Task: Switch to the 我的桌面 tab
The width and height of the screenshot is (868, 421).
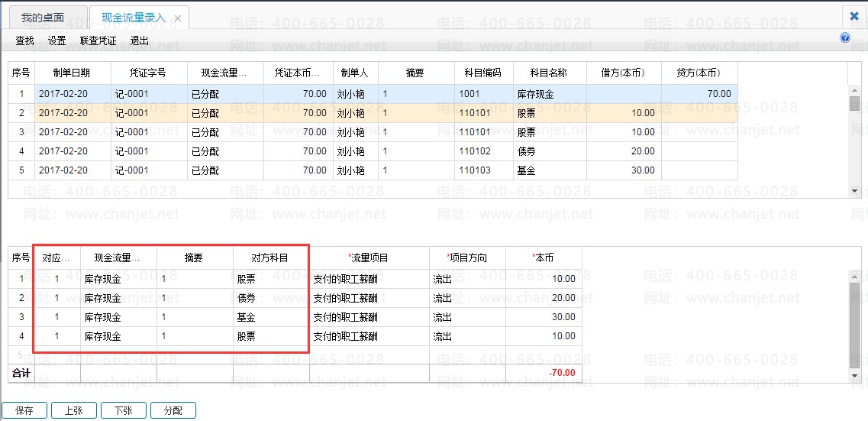Action: tap(43, 18)
